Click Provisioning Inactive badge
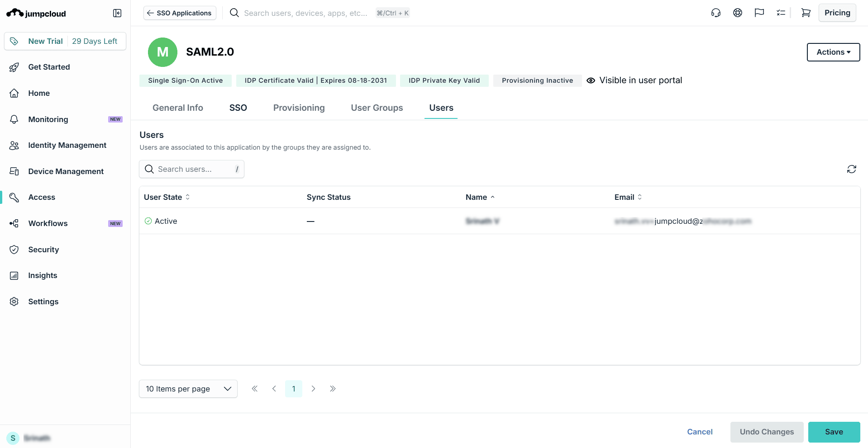Viewport: 868px width, 448px height. pyautogui.click(x=538, y=80)
